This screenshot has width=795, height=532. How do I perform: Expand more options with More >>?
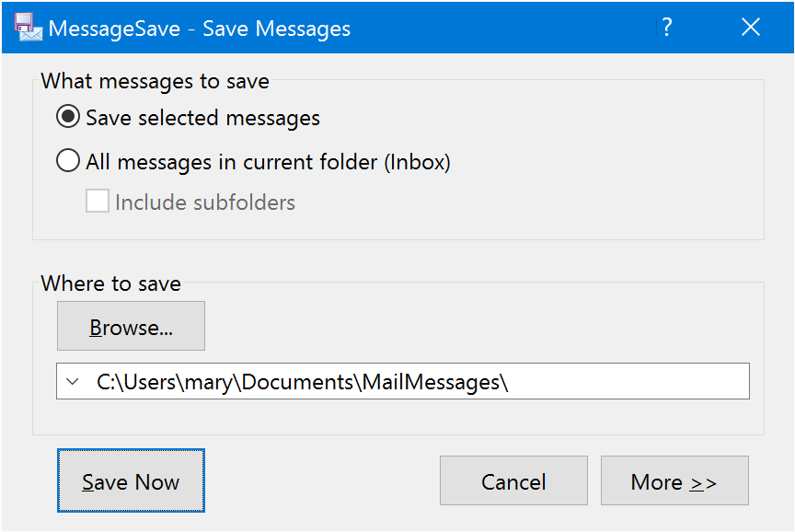[x=674, y=482]
